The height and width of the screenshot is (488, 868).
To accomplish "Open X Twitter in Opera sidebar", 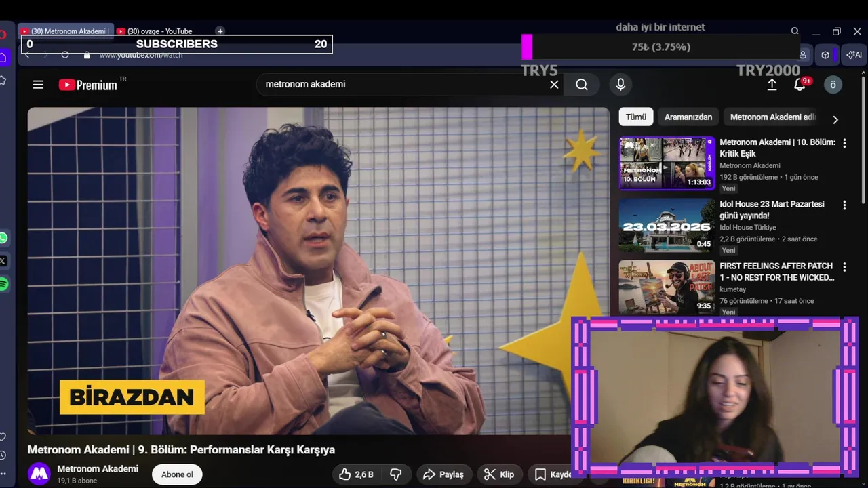I will pos(3,260).
